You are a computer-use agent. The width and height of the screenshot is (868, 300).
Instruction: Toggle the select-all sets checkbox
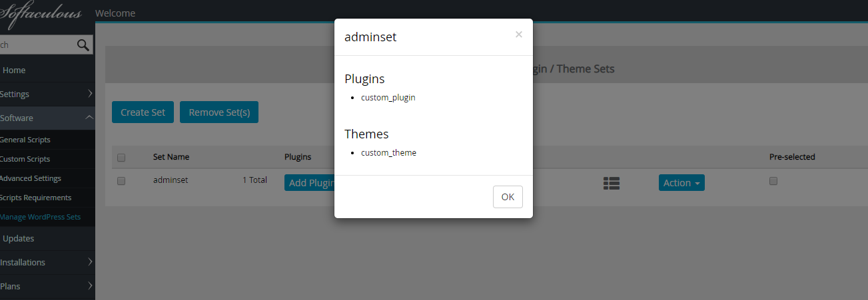coord(121,158)
